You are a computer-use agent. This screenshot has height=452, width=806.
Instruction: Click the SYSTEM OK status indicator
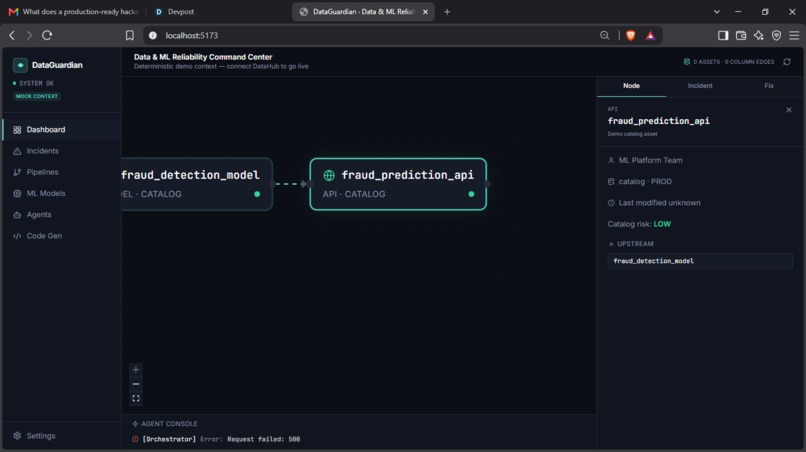pos(33,83)
